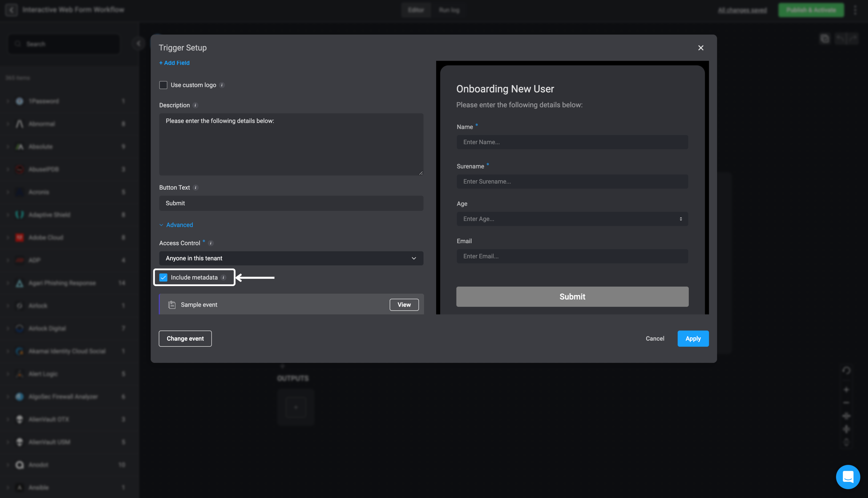
Task: Click in the Button Text field
Action: tap(291, 203)
